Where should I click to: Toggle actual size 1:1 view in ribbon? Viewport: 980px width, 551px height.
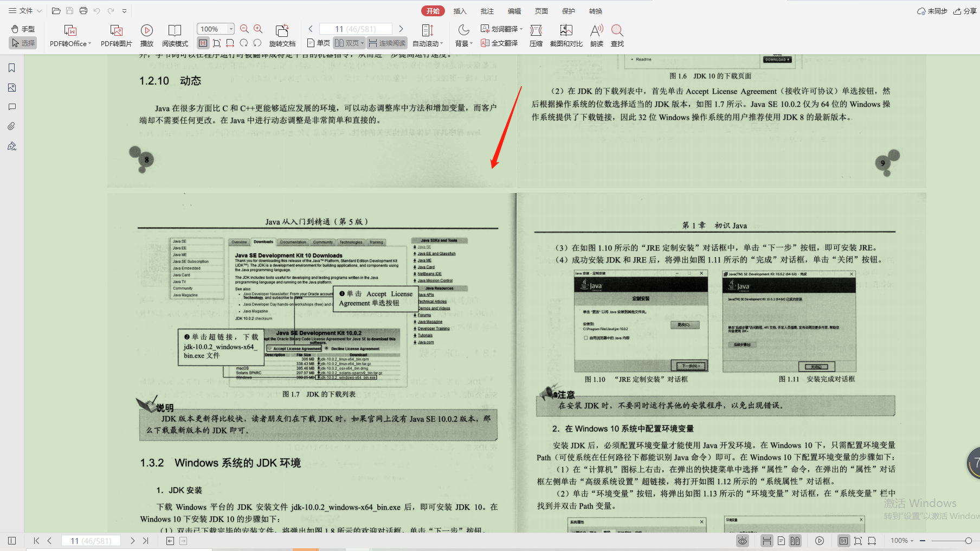pos(203,43)
